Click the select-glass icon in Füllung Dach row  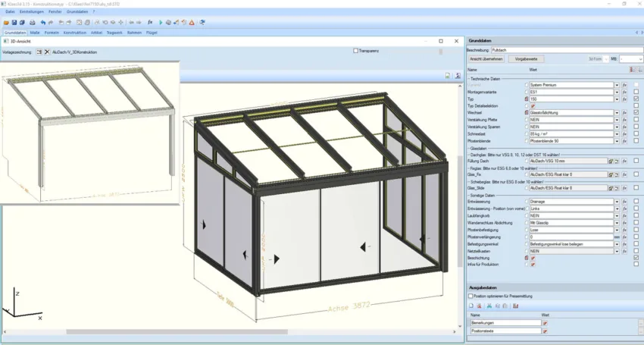coord(611,162)
